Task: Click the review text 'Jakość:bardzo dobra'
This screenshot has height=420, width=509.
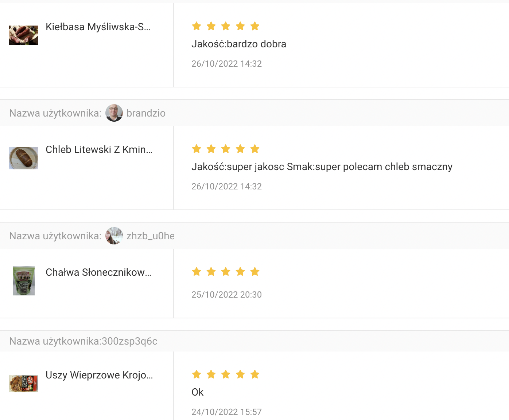Action: [x=239, y=44]
